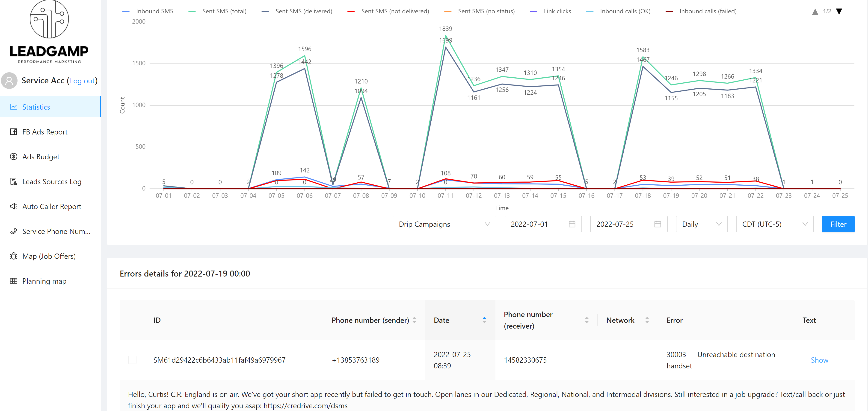The height and width of the screenshot is (411, 868).
Task: Click the blue Filter button
Action: coord(838,224)
